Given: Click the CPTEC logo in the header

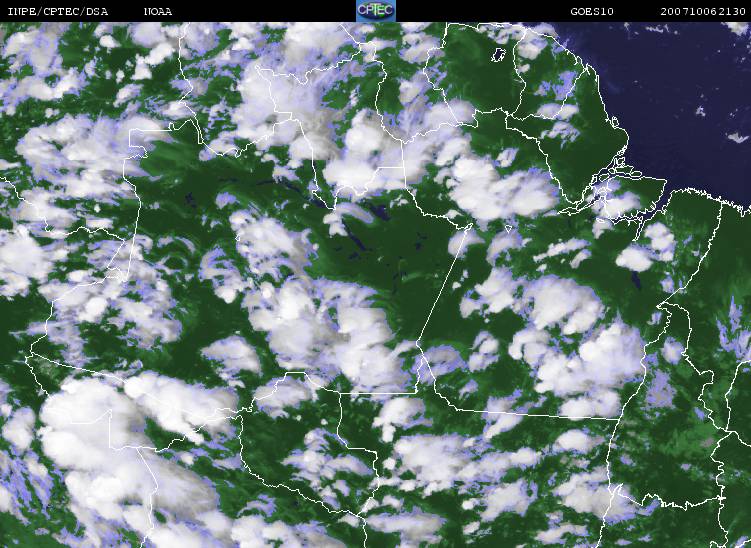Looking at the screenshot, I should [376, 11].
